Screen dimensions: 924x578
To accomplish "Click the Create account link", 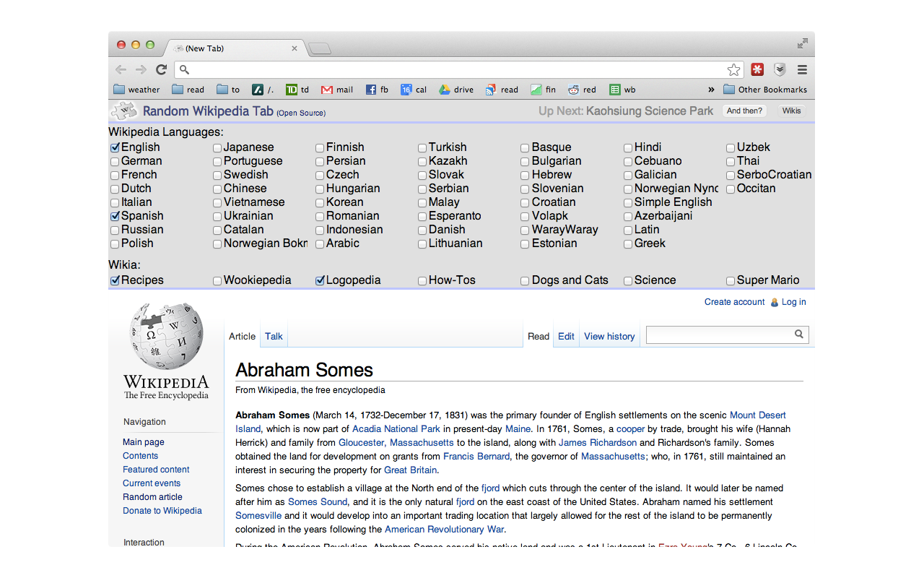I will tap(734, 302).
